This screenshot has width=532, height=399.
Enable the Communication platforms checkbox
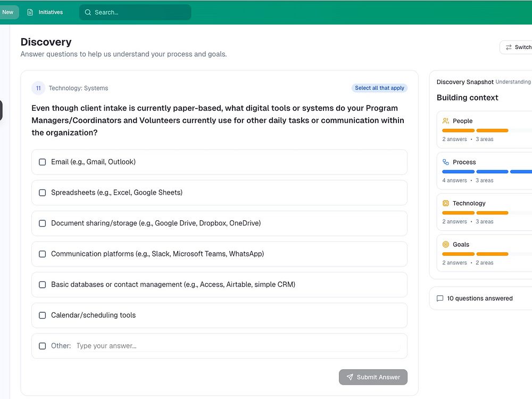pyautogui.click(x=43, y=254)
